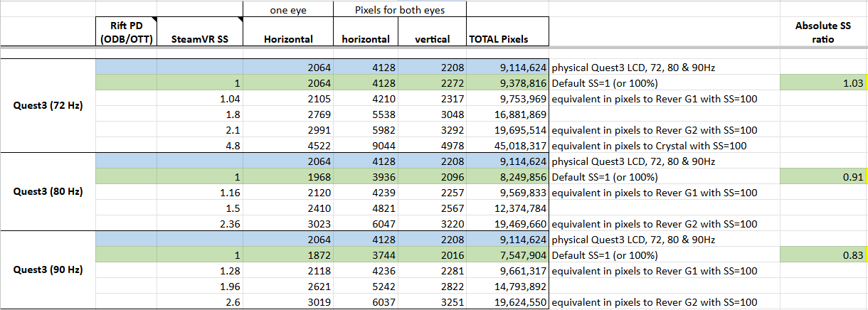Click the both-eyes horizontal cell 9044
This screenshot has width=868, height=310.
pyautogui.click(x=366, y=146)
